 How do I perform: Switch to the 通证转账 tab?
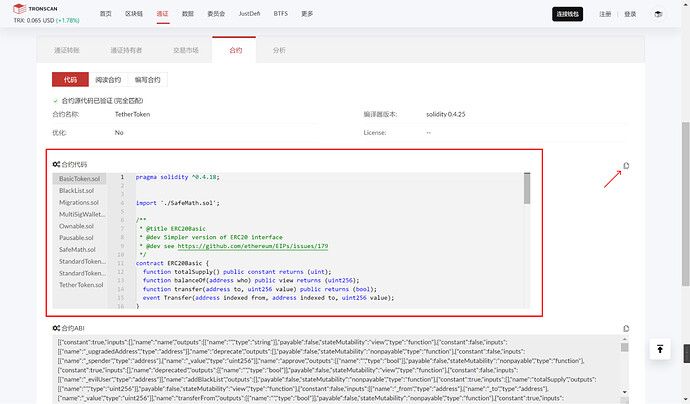point(67,50)
